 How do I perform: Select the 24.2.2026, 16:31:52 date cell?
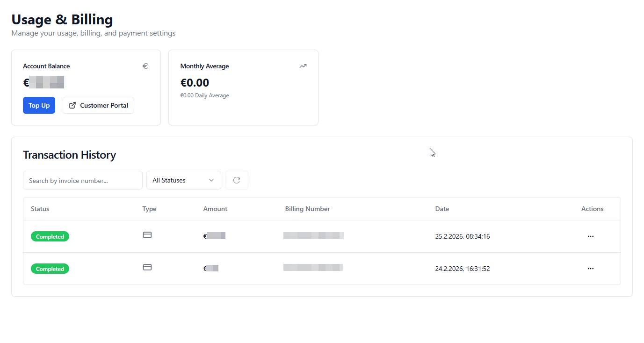point(462,269)
